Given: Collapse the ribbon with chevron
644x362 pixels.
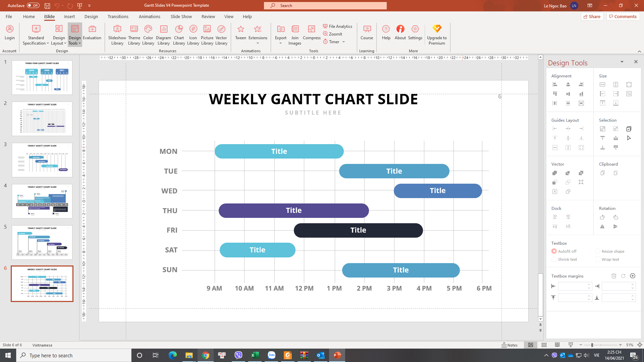Looking at the screenshot, I should [639, 51].
